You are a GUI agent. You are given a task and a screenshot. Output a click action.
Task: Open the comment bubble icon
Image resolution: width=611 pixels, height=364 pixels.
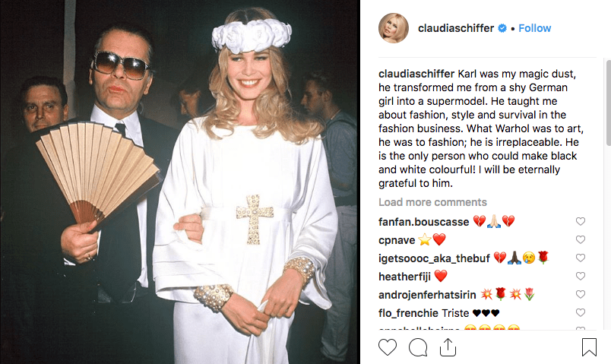pyautogui.click(x=418, y=347)
